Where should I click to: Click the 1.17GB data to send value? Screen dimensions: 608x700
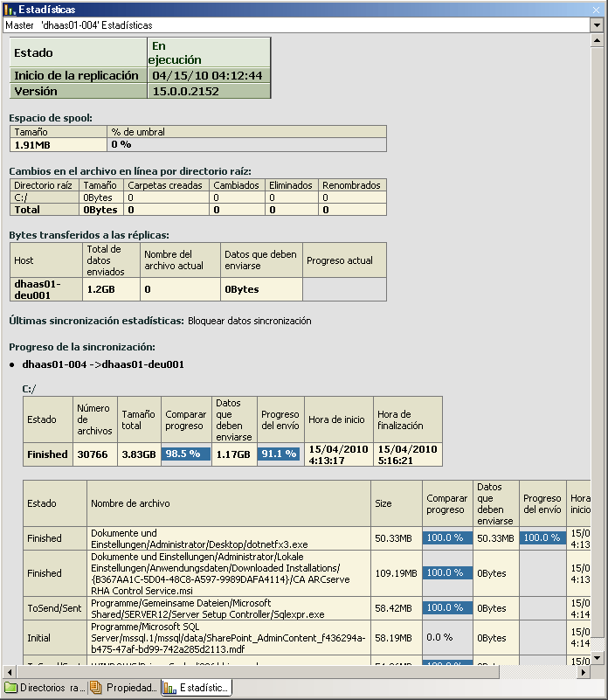(233, 454)
